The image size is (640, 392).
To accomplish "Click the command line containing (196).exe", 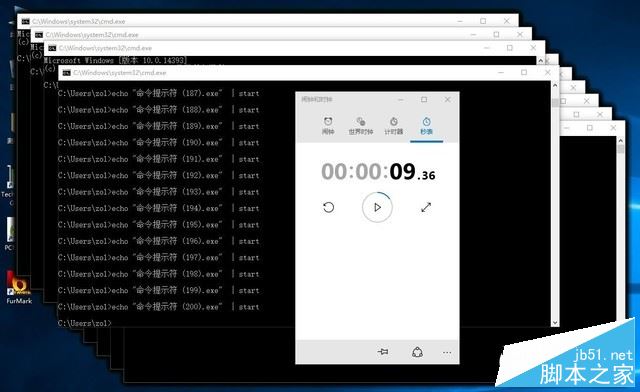I will tap(158, 241).
